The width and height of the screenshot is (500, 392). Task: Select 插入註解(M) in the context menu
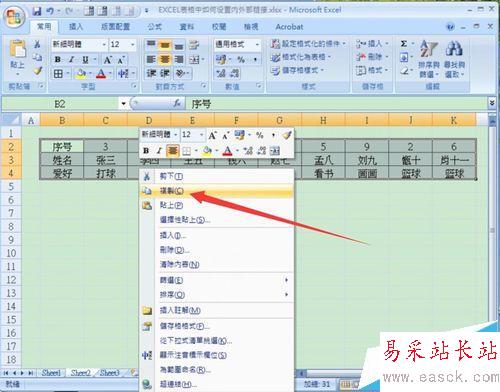click(x=217, y=310)
